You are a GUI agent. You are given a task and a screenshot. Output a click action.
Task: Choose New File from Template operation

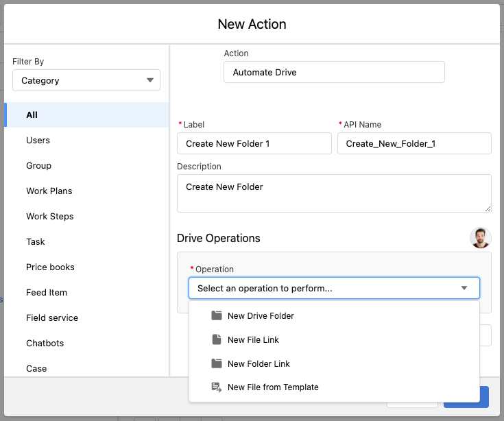(x=273, y=387)
